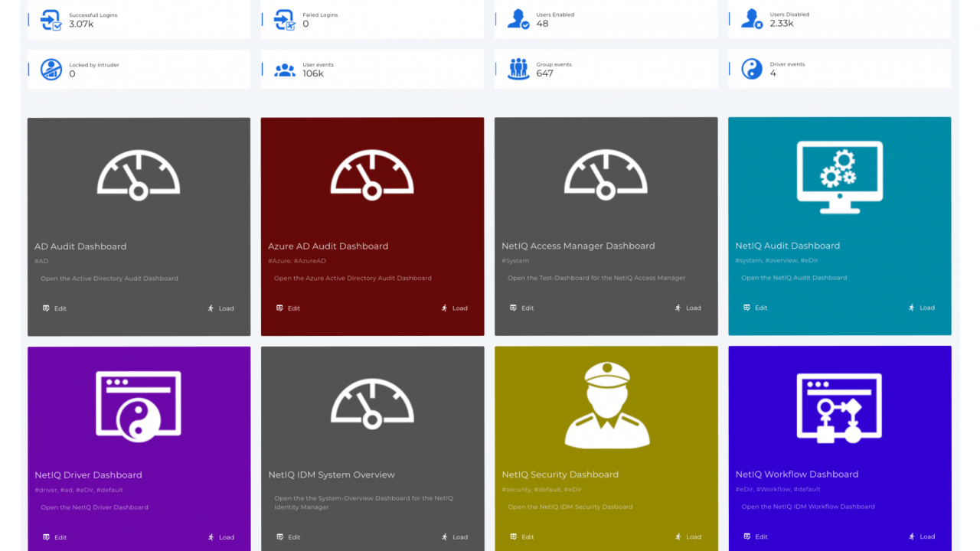Load the NetIQ Driver Dashboard
This screenshot has width=980, height=551.
click(220, 537)
